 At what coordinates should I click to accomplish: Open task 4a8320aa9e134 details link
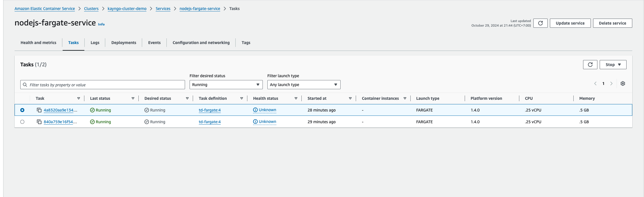click(60, 110)
